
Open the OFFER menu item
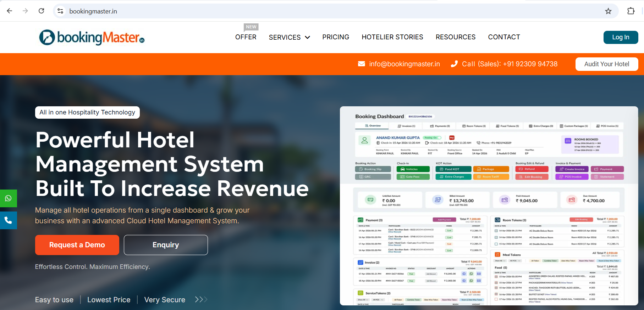(x=246, y=37)
